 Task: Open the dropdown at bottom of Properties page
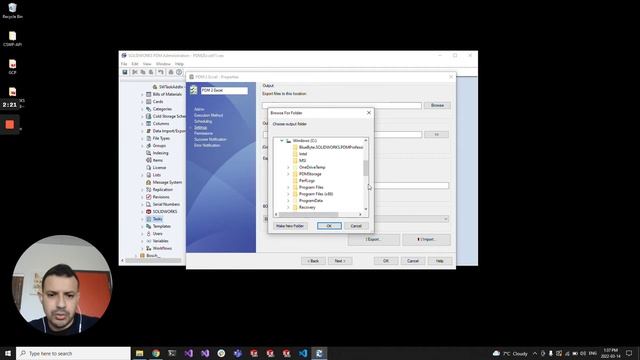tap(445, 219)
